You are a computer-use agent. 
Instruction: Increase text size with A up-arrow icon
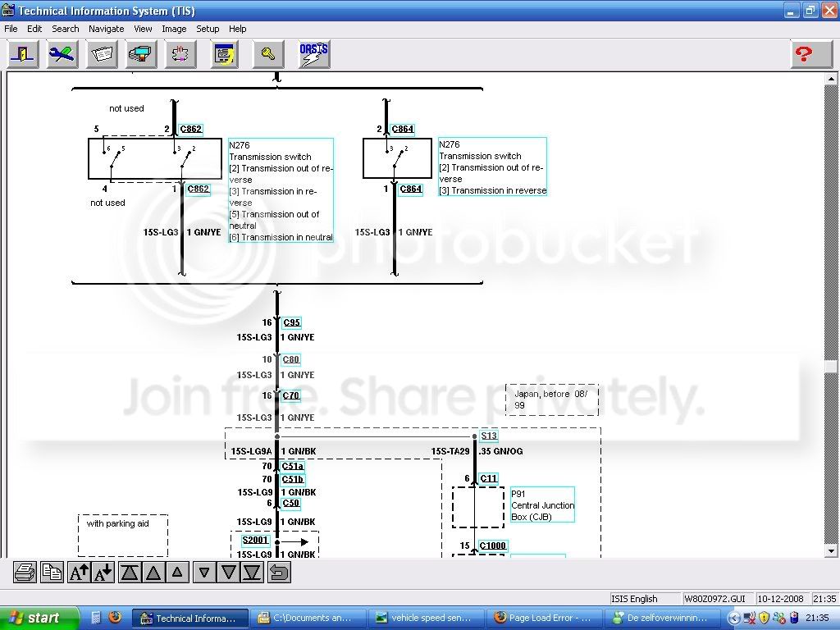(79, 573)
